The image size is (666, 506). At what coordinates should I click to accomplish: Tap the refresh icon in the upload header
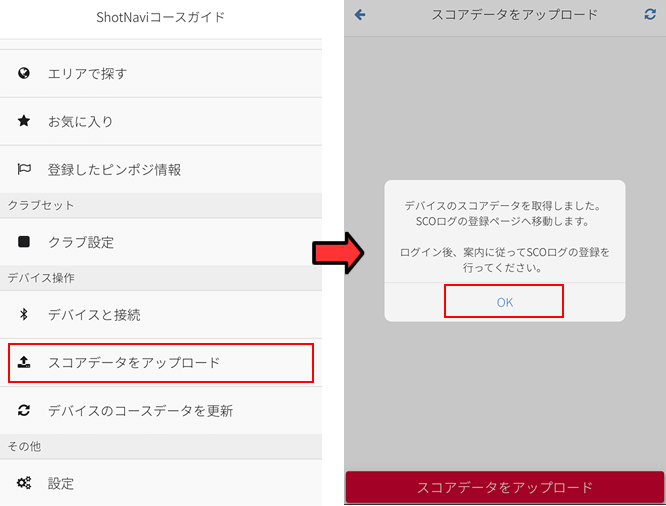(650, 15)
